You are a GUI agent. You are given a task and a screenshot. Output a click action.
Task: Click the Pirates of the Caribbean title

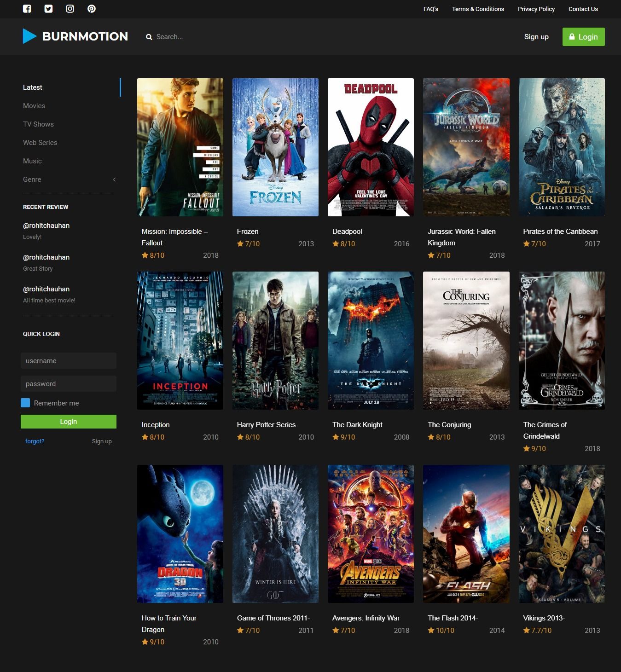(x=560, y=232)
